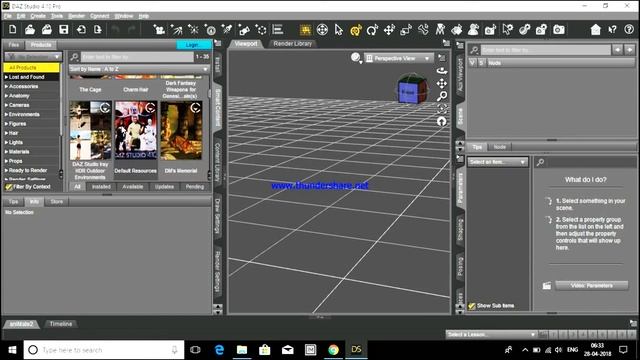Click the Create New Camera icon

(159, 30)
